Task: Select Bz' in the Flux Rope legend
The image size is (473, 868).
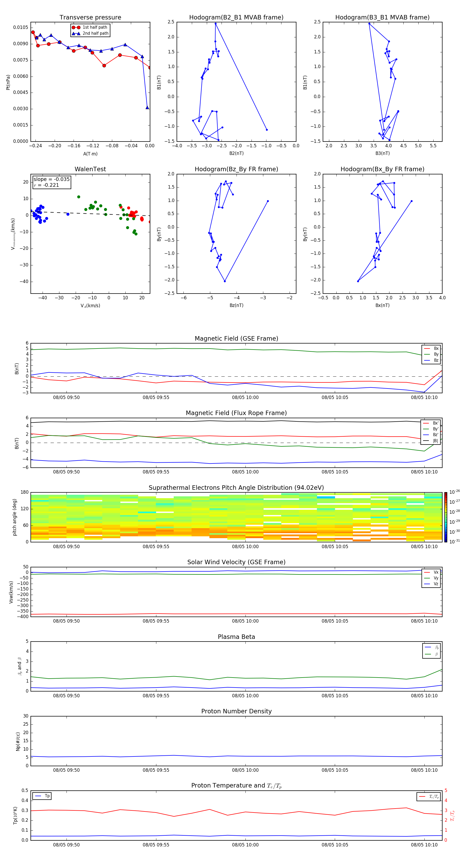Action: [x=431, y=435]
